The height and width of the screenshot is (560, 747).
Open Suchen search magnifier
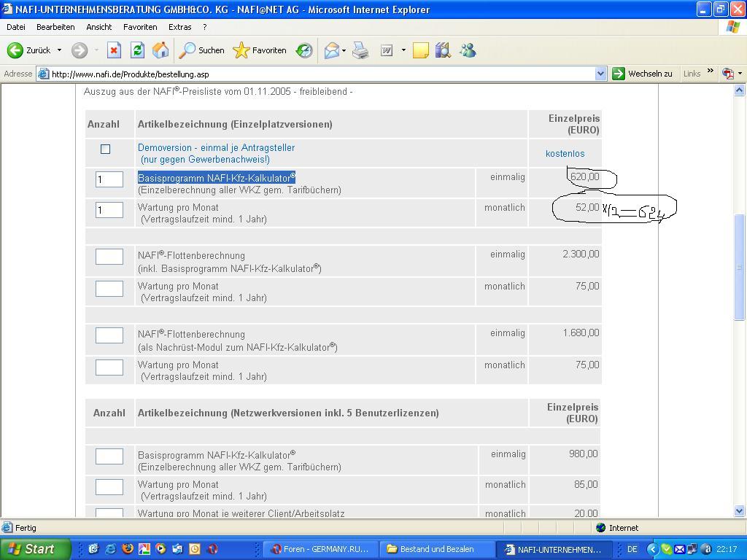(201, 50)
